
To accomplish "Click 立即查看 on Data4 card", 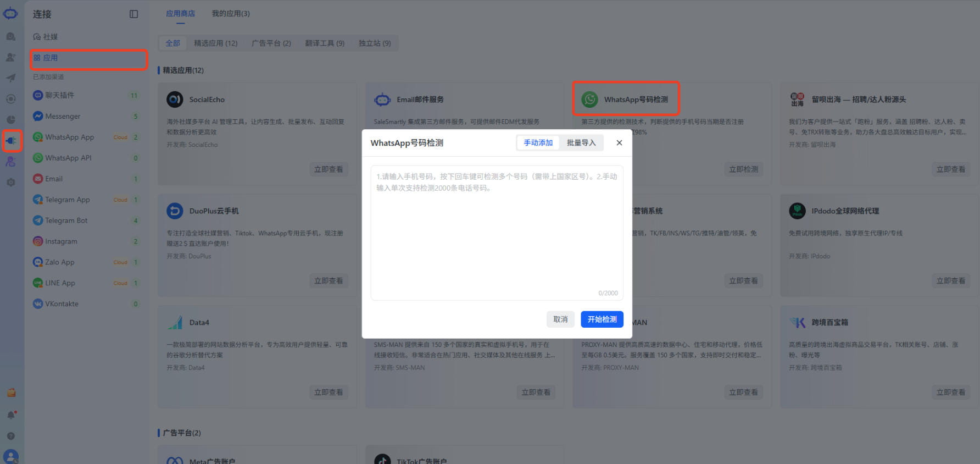I will point(328,393).
